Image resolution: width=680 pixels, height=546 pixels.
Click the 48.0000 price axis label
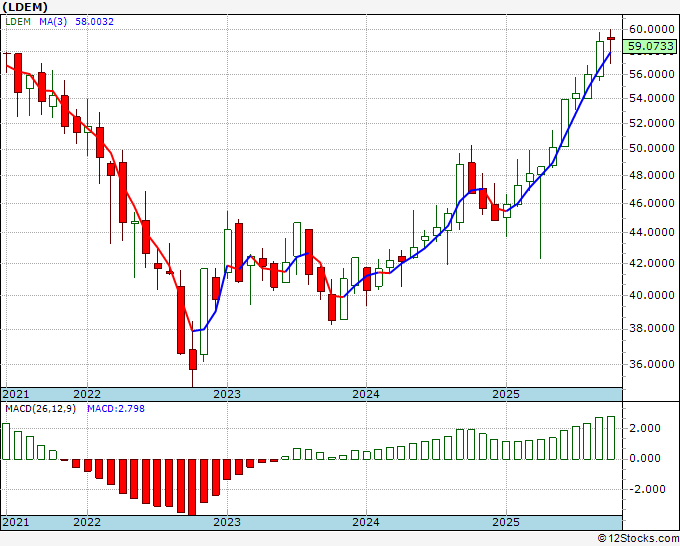[x=652, y=176]
